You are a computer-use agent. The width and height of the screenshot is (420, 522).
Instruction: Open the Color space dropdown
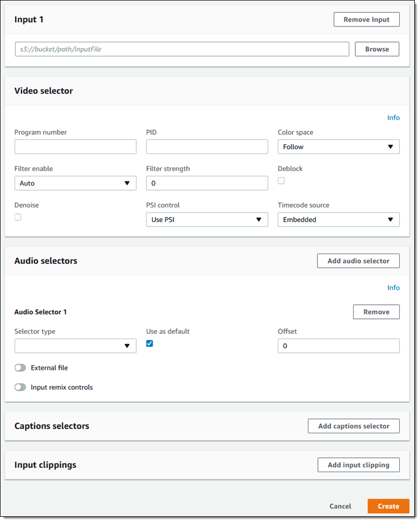tap(339, 147)
